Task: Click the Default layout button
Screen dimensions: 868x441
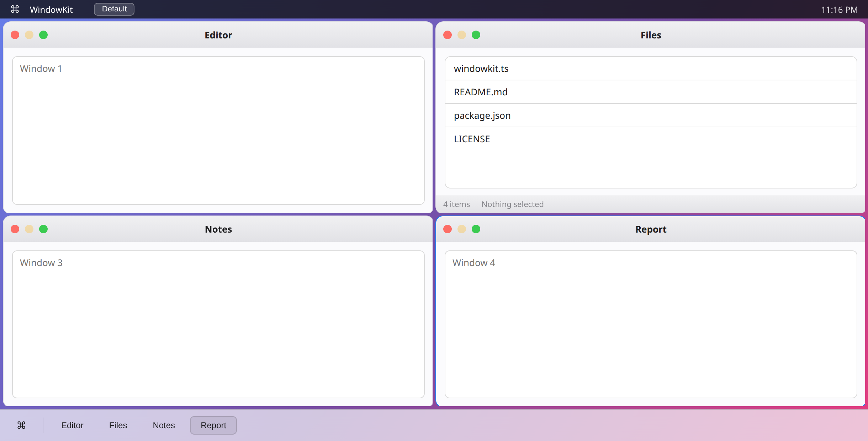Action: pos(114,9)
